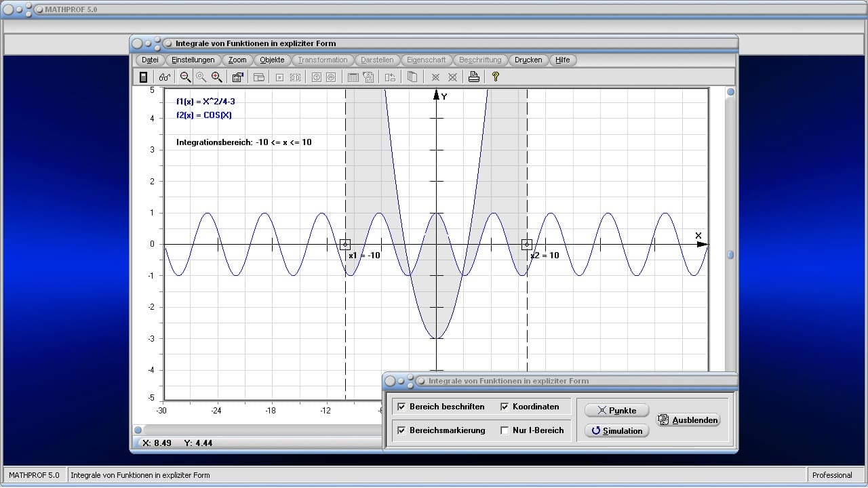Toggle the Bereichsmarkierung checkbox

point(401,430)
